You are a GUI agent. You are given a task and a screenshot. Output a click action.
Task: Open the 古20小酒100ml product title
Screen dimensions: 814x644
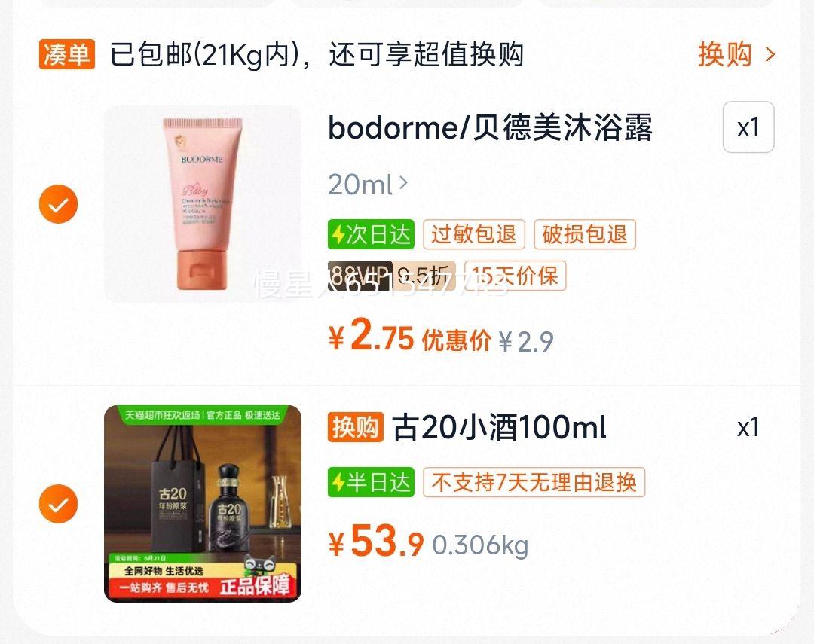click(x=499, y=427)
